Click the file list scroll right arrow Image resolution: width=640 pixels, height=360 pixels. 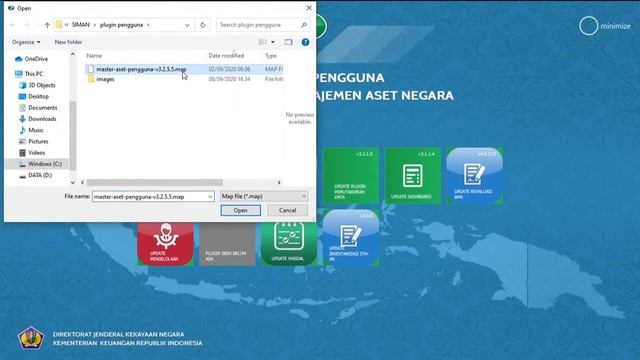[279, 182]
